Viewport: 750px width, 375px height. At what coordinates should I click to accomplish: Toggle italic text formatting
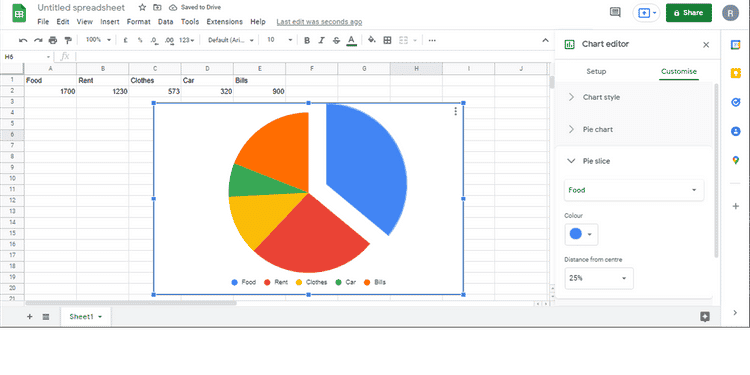pos(322,41)
